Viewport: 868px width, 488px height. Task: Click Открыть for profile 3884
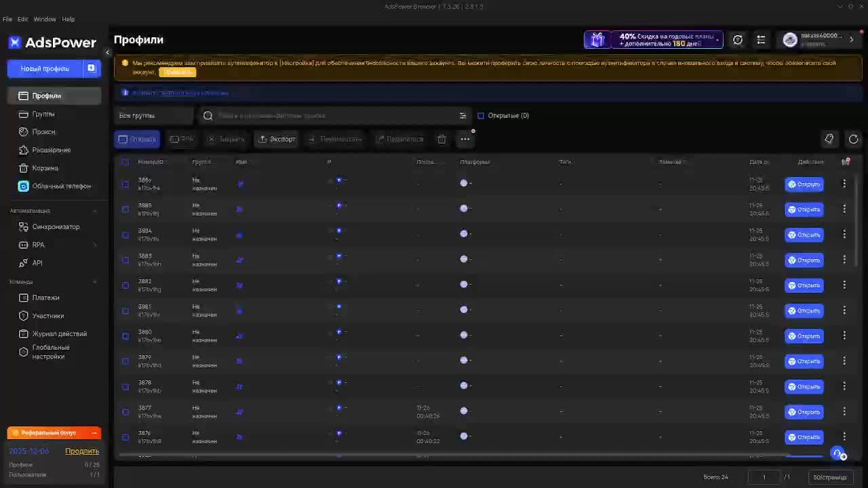point(804,235)
